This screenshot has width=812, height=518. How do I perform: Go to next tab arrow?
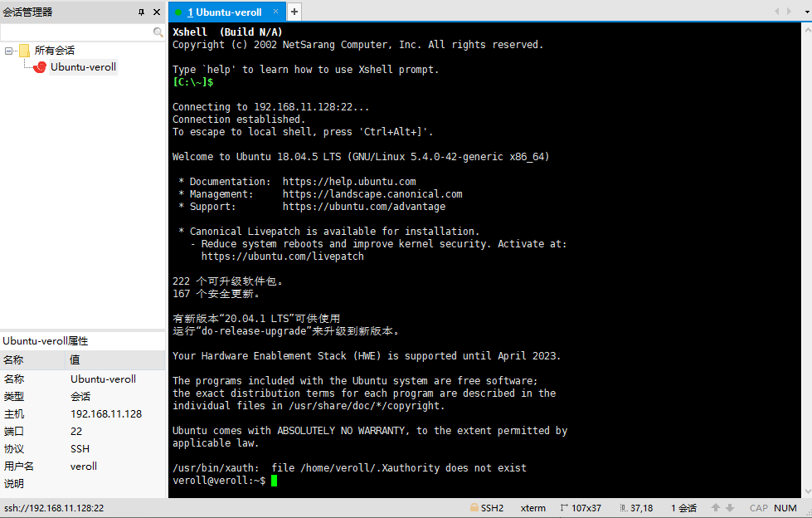pyautogui.click(x=790, y=11)
